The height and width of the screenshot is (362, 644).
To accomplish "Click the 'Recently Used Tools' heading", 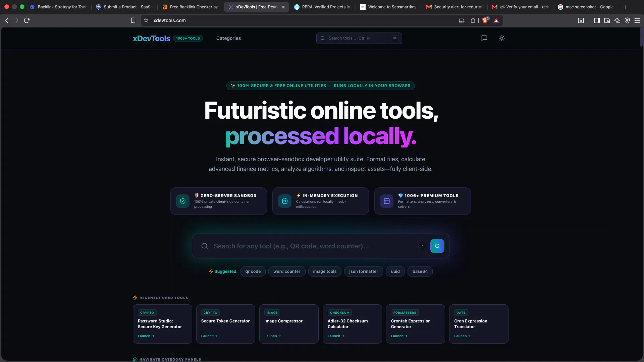I will pos(164,298).
